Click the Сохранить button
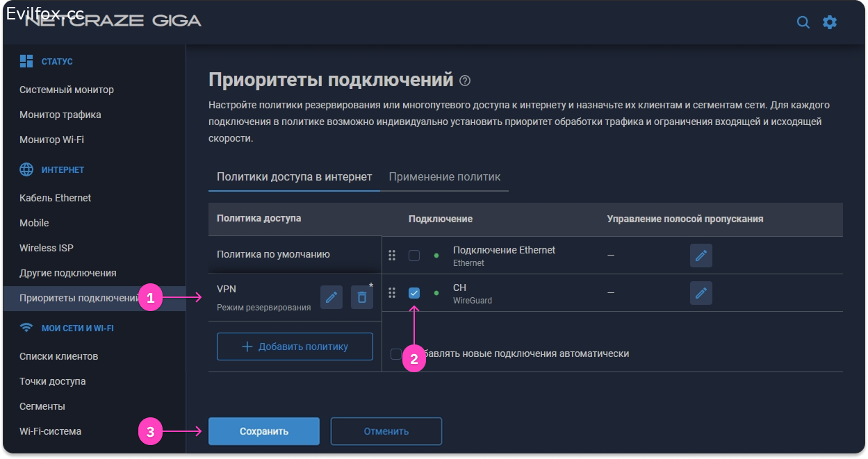 tap(264, 431)
